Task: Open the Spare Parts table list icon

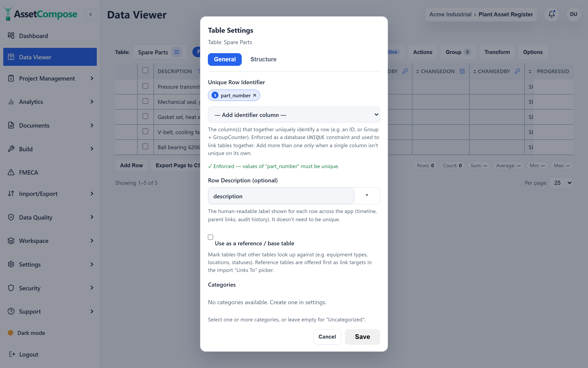Action: (177, 52)
